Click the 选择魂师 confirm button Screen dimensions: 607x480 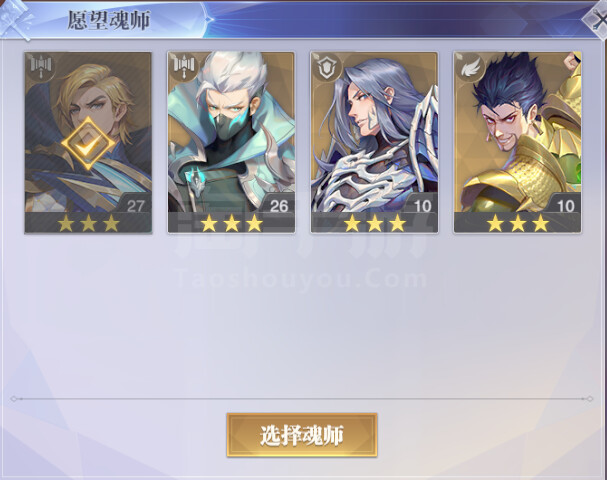click(302, 435)
